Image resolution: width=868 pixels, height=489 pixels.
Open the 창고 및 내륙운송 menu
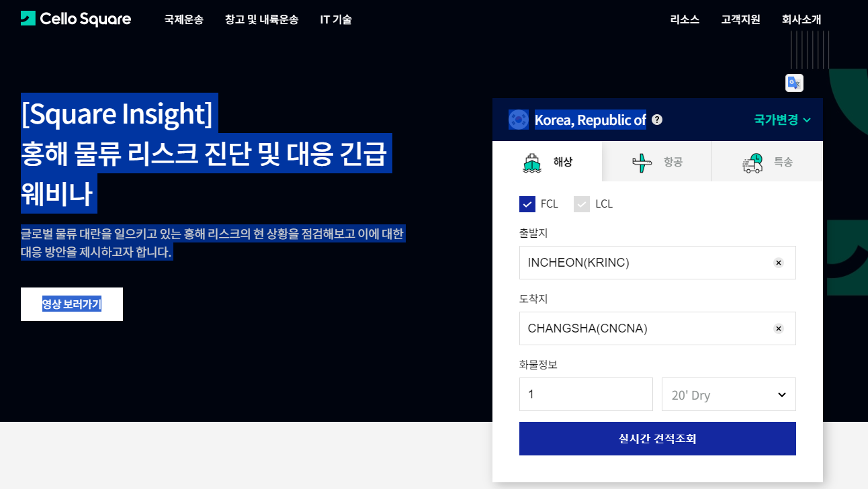261,19
